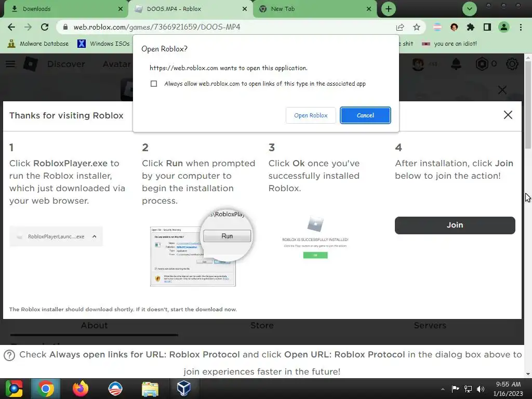532x399 pixels.
Task: Close the 'Thanks for visiting Roblox' modal
Action: tap(508, 115)
